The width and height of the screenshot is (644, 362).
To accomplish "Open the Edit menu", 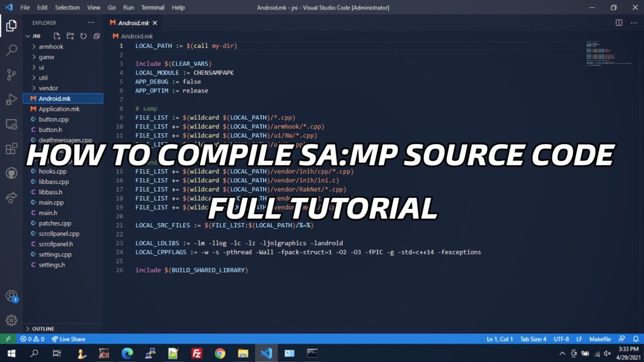I will (x=42, y=8).
